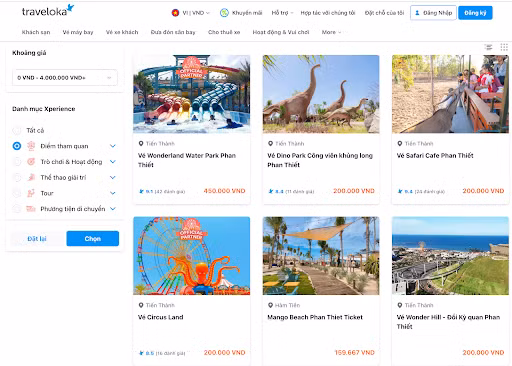
Task: Open the price range dropdown
Action: [x=65, y=78]
